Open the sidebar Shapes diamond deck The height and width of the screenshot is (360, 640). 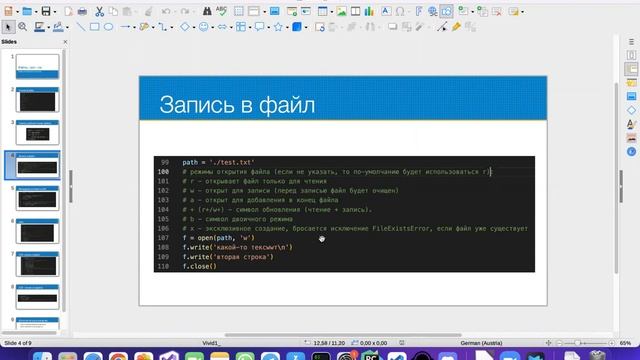pos(631,110)
